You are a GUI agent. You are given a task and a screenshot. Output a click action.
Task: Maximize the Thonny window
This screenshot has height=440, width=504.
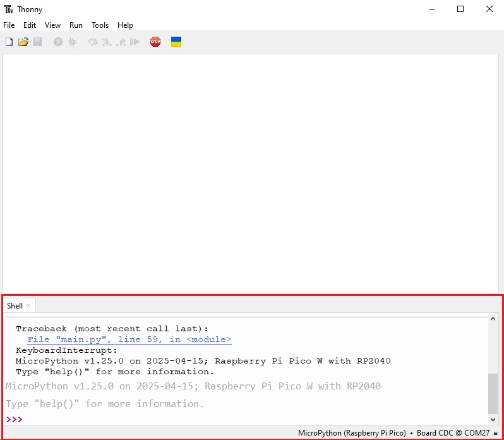coord(460,9)
